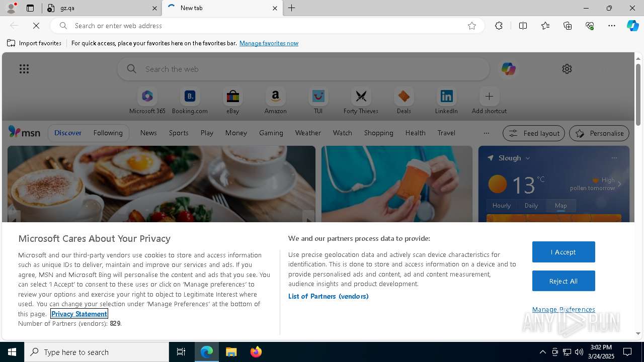Open Browser essentials heart icon

[590, 26]
